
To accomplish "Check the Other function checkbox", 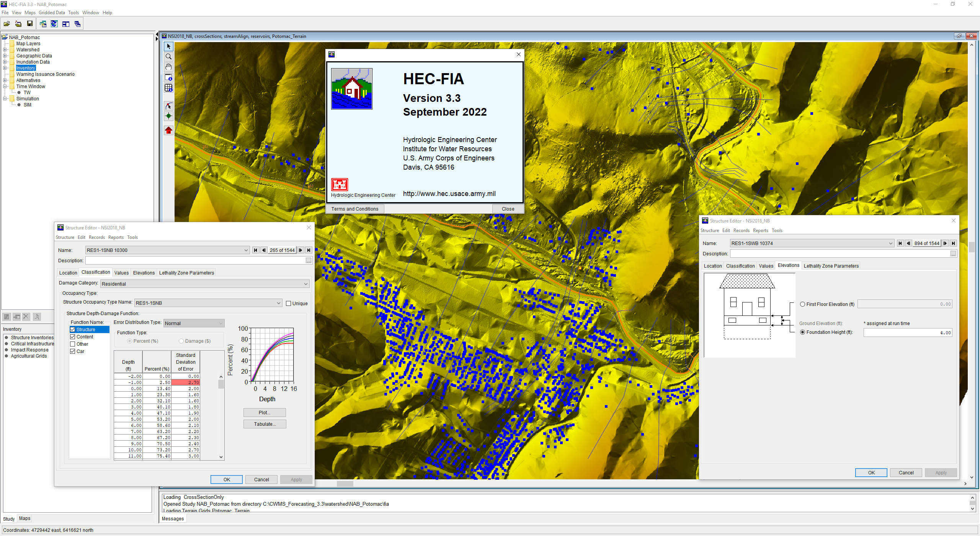I will point(72,344).
